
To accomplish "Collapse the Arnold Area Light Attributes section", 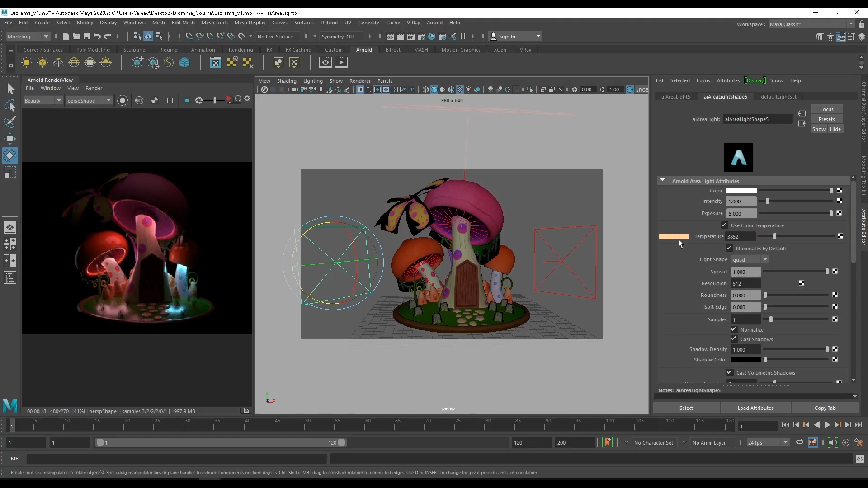I will click(663, 180).
